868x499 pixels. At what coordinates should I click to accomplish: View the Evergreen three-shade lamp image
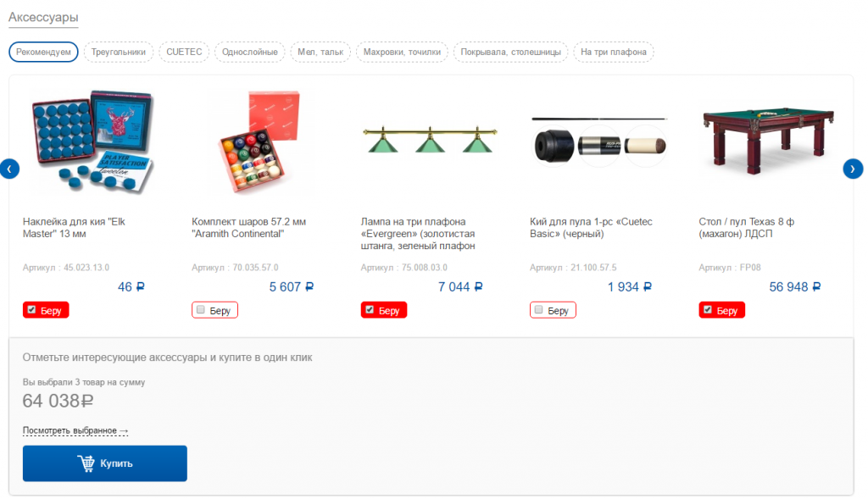[430, 140]
